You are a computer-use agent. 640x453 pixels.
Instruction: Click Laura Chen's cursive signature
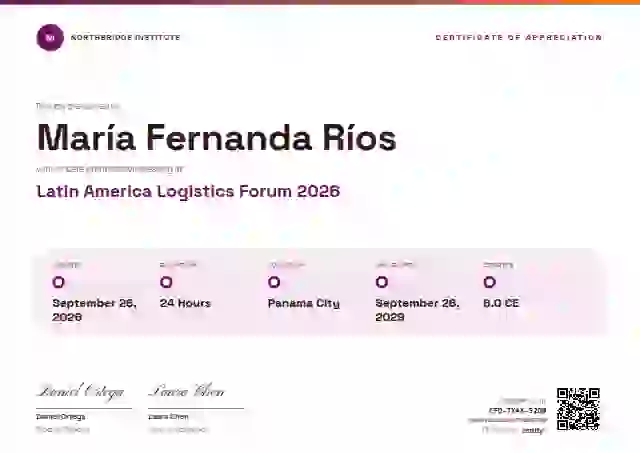point(187,391)
